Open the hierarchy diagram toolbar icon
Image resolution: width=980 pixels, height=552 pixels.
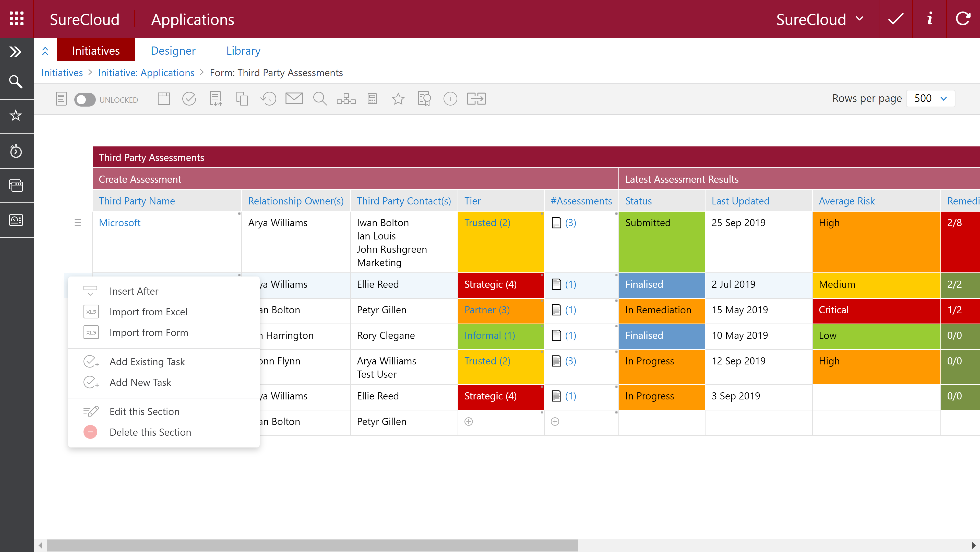tap(346, 99)
